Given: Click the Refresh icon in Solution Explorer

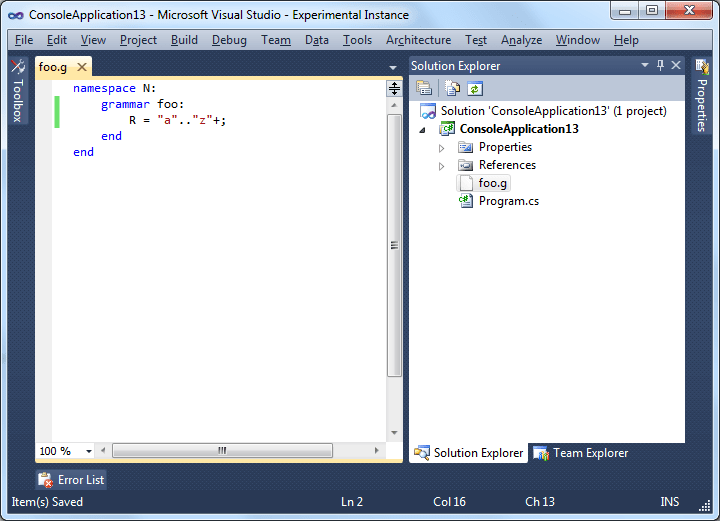Looking at the screenshot, I should 475,88.
